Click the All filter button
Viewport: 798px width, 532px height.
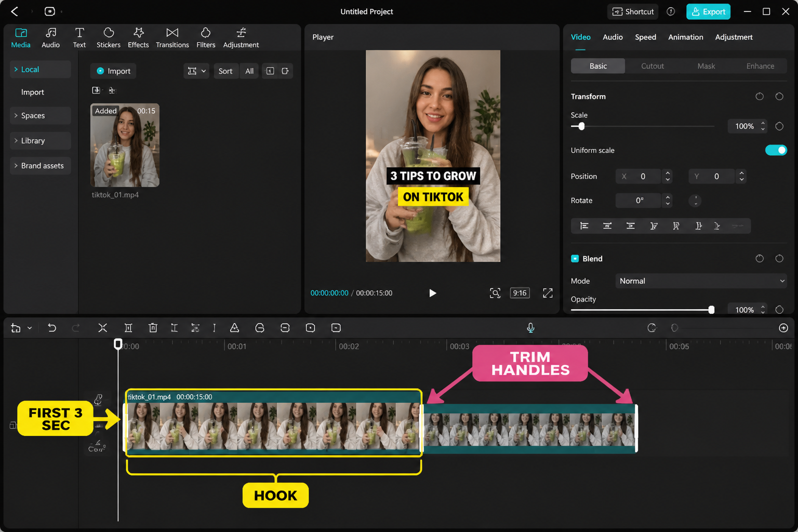[x=249, y=71]
